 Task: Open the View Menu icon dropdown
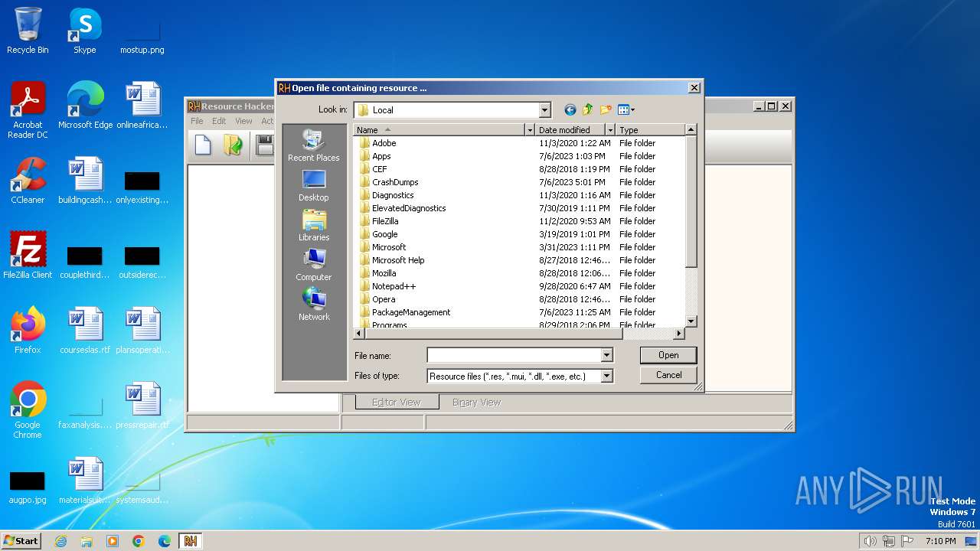click(626, 110)
